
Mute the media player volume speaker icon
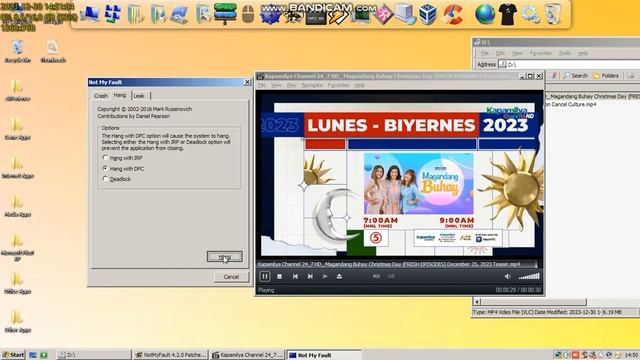507,276
